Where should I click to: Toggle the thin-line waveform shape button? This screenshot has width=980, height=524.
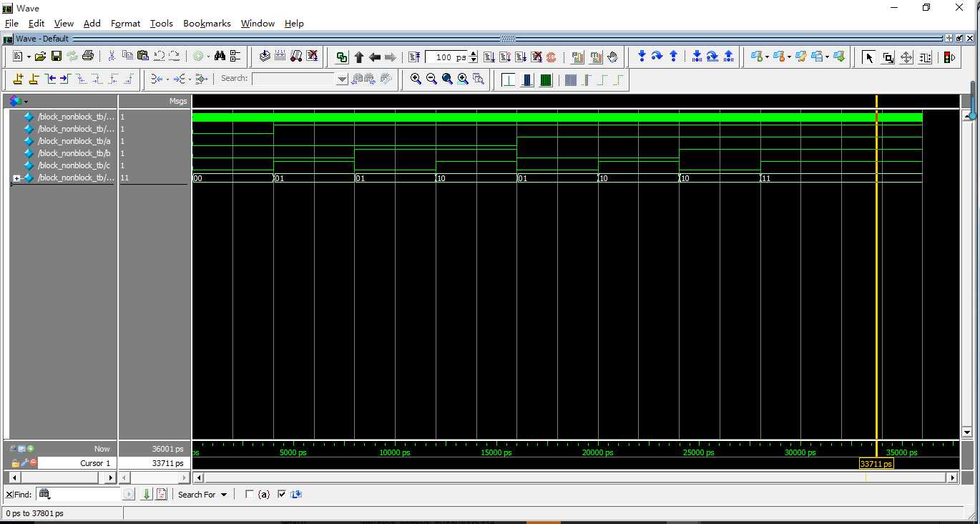(509, 79)
